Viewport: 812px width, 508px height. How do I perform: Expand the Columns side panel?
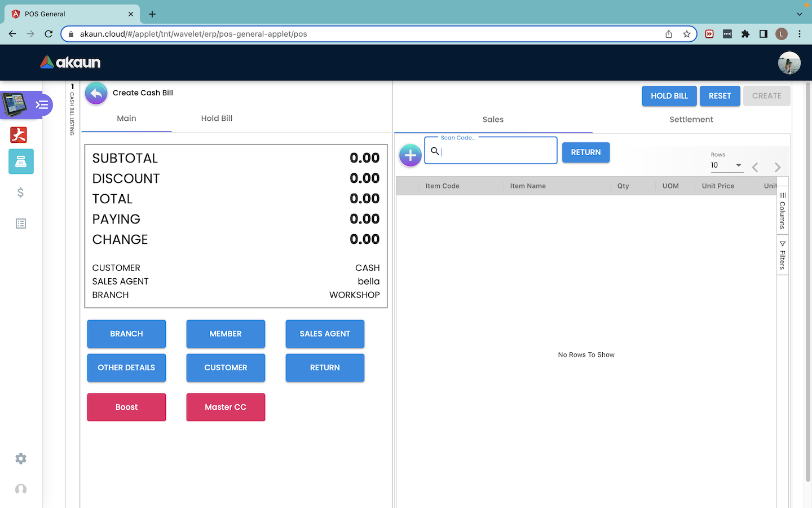782,210
